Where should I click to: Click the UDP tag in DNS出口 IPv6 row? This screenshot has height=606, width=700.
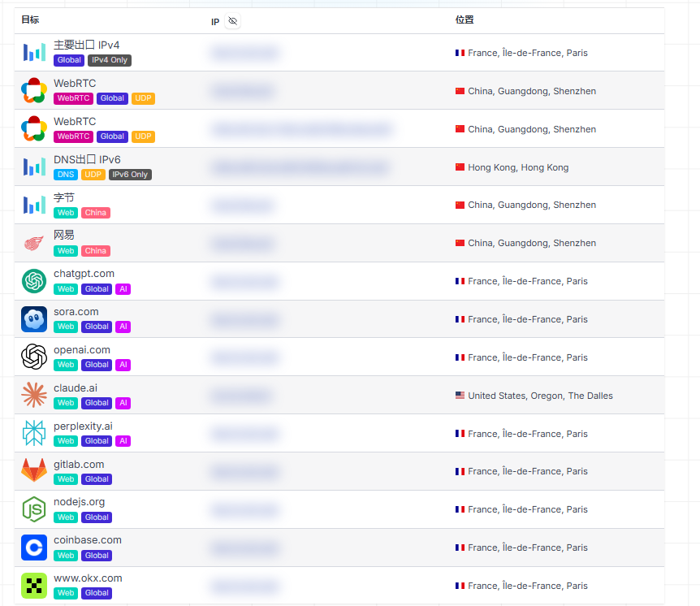pos(93,175)
